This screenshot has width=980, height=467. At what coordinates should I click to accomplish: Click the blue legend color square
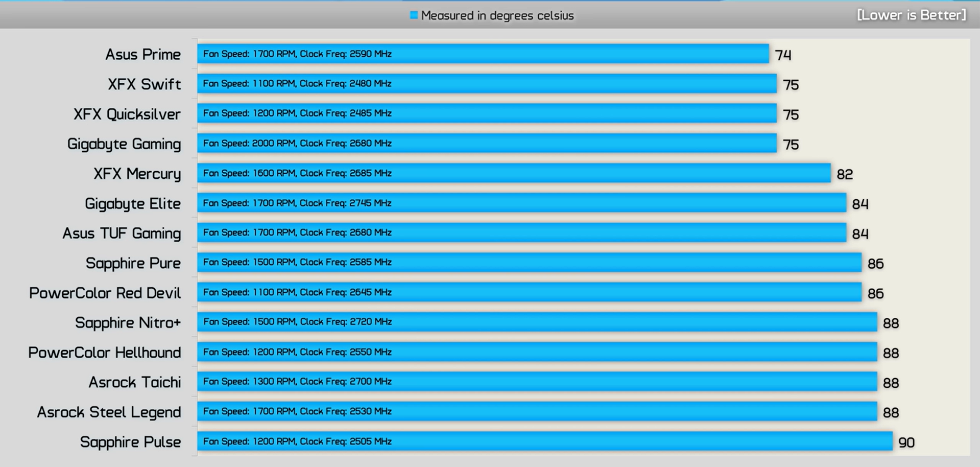[414, 15]
